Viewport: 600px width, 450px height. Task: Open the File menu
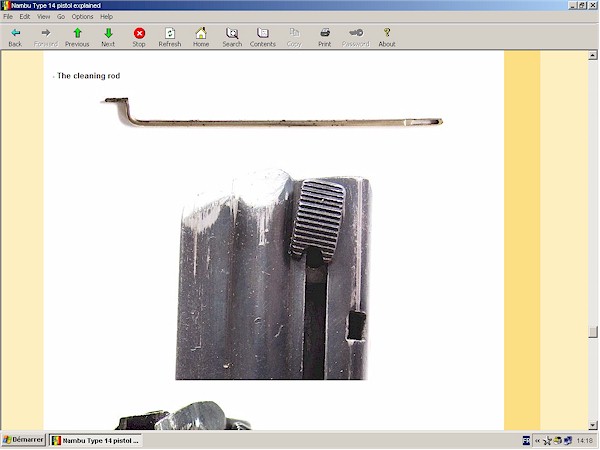8,16
